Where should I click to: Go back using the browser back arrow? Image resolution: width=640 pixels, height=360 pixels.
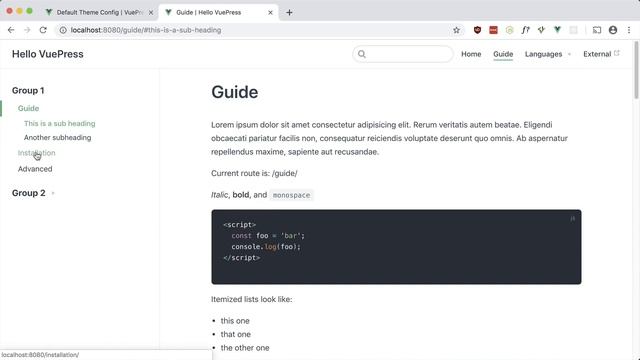click(11, 30)
